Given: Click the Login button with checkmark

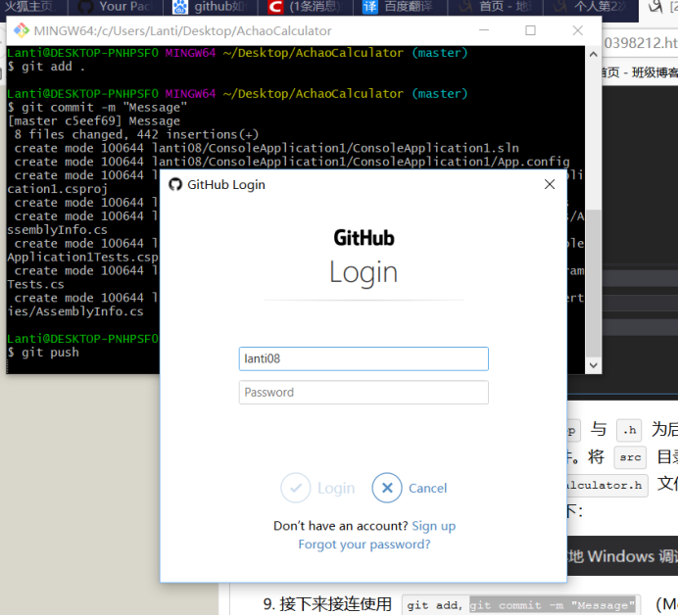Looking at the screenshot, I should click(317, 488).
